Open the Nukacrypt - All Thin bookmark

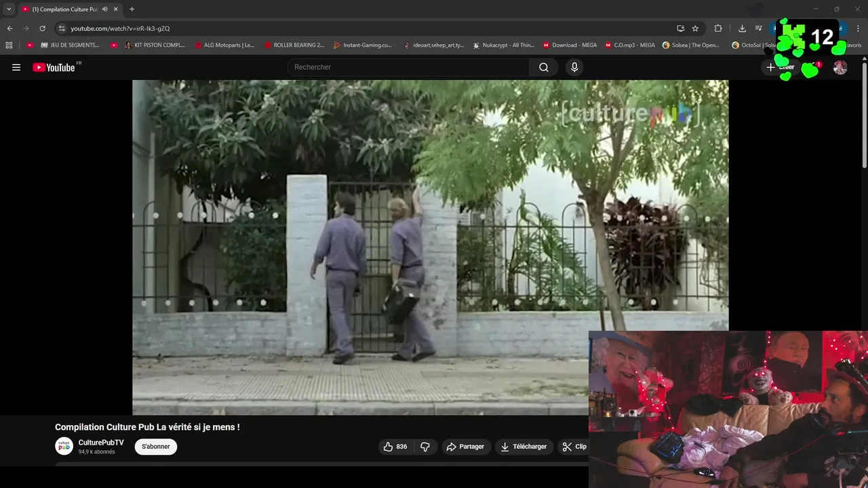coord(504,45)
